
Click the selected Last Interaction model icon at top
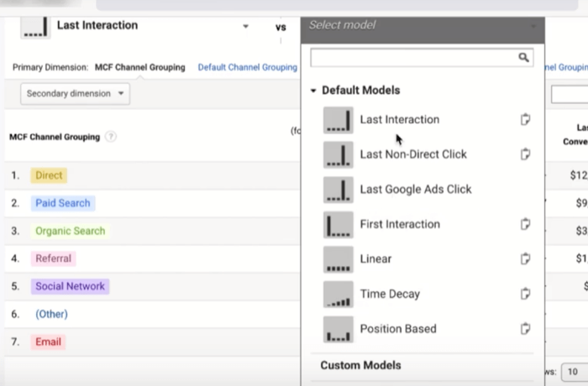(35, 27)
